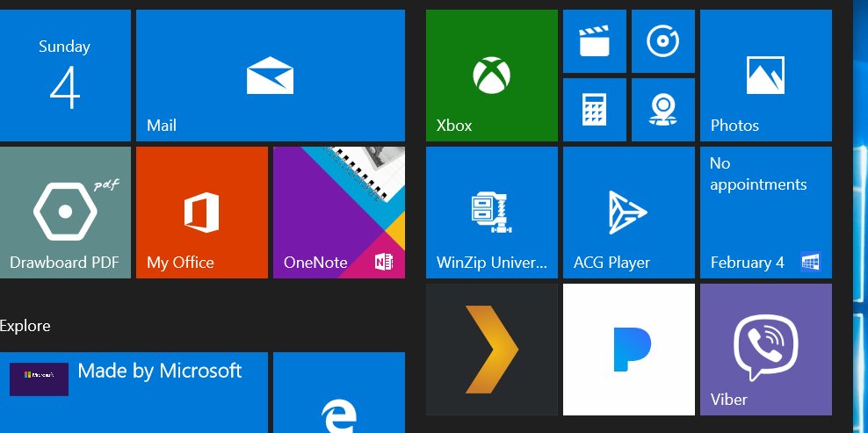868x433 pixels.
Task: Open the My Office tile
Action: click(202, 212)
